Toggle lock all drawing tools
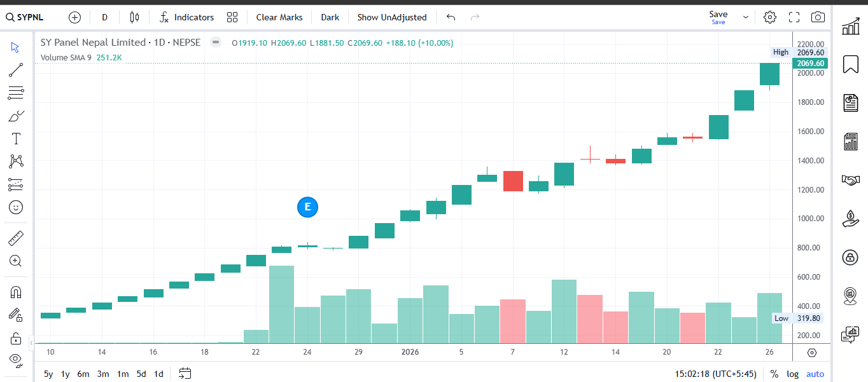This screenshot has width=868, height=382. coord(16,338)
